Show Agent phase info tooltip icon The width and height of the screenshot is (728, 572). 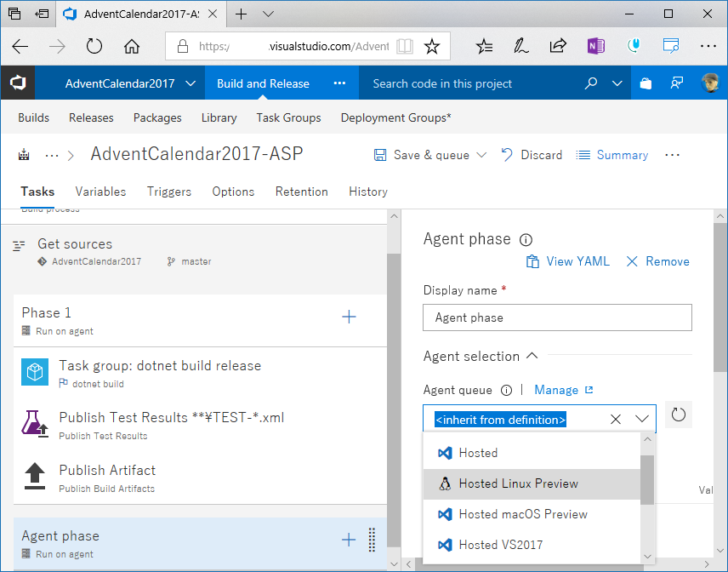[x=526, y=240]
